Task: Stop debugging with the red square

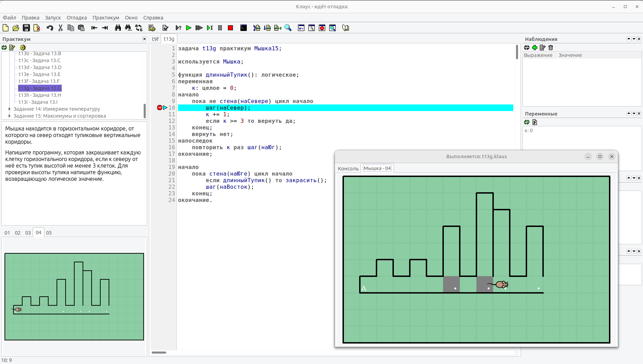Action: coord(230,28)
